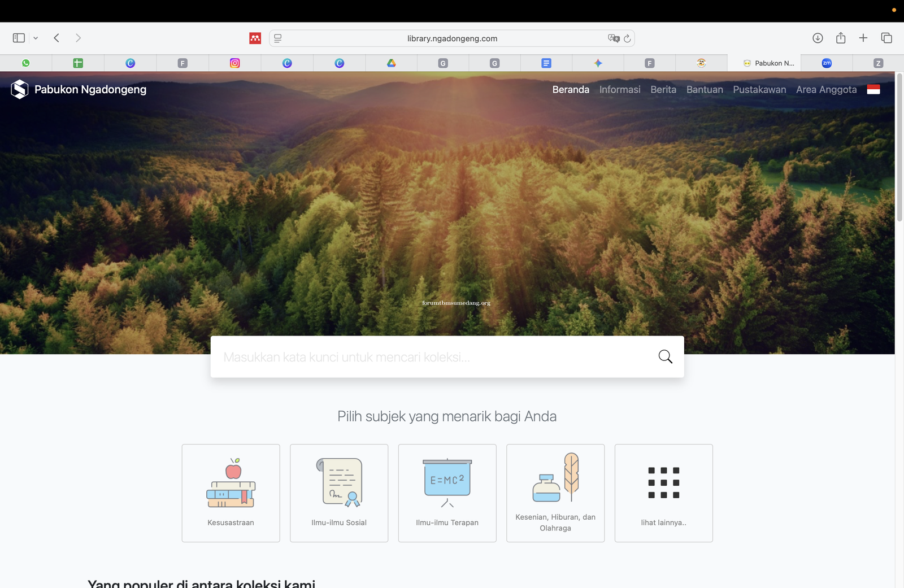Click the Indonesian flag language icon
The height and width of the screenshot is (588, 904).
click(x=873, y=89)
